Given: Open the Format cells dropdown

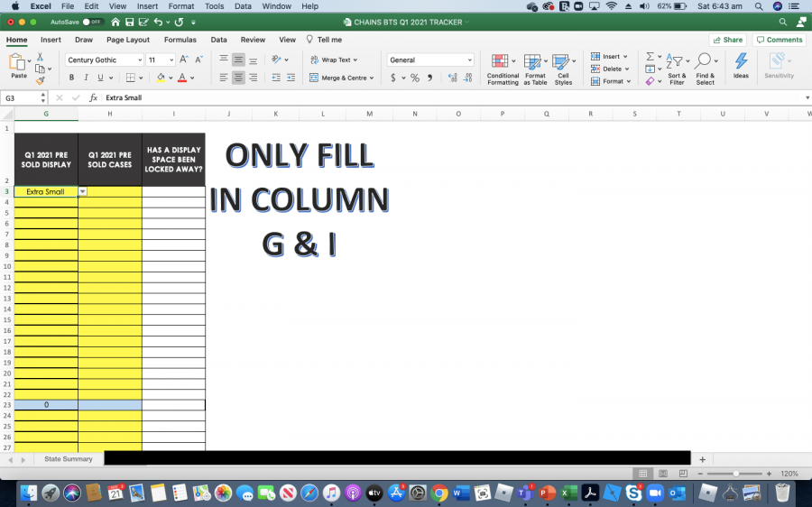Looking at the screenshot, I should click(x=611, y=81).
